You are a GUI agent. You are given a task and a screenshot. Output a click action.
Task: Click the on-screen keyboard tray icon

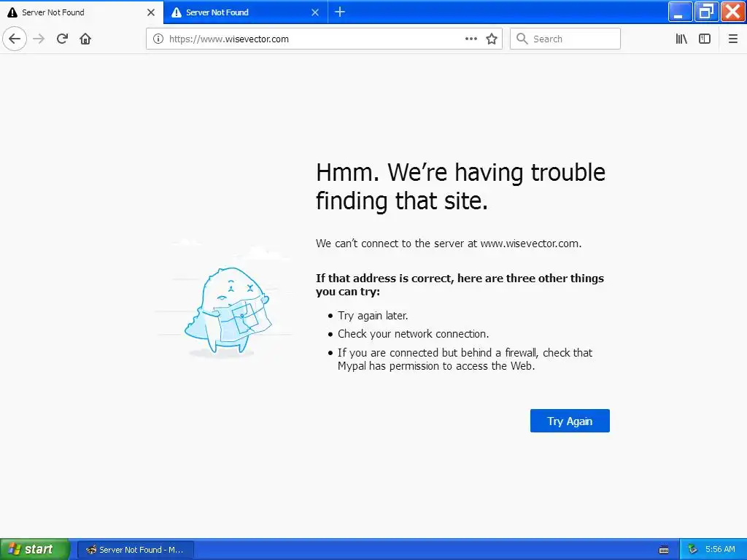pyautogui.click(x=664, y=550)
